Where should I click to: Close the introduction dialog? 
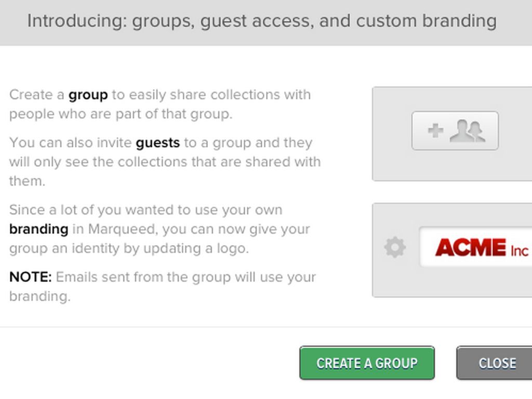tap(496, 363)
